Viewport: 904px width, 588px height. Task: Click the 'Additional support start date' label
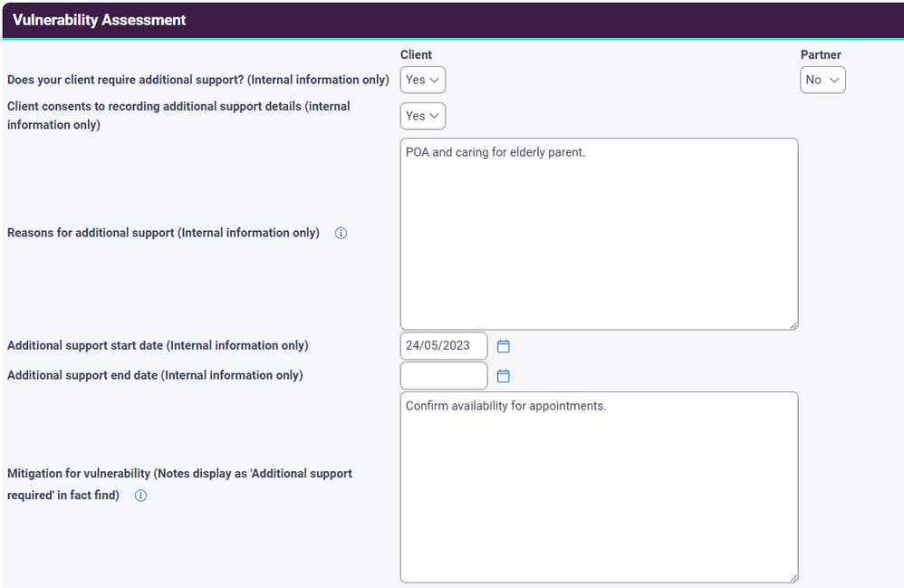[158, 345]
